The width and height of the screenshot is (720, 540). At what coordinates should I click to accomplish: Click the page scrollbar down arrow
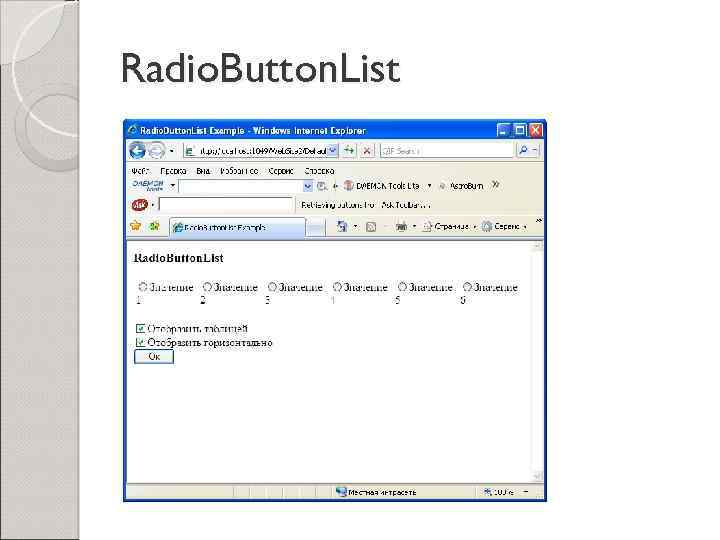(x=537, y=476)
